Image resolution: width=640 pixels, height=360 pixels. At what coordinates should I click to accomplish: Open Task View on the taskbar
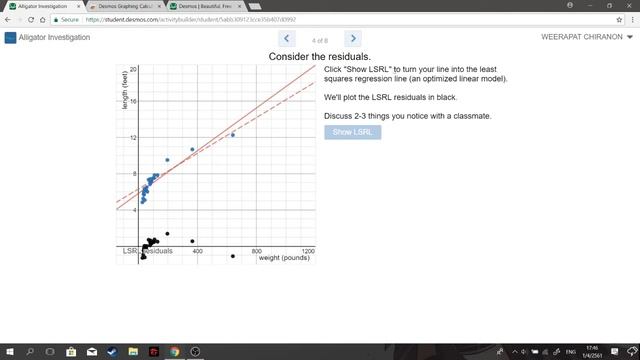(50, 351)
